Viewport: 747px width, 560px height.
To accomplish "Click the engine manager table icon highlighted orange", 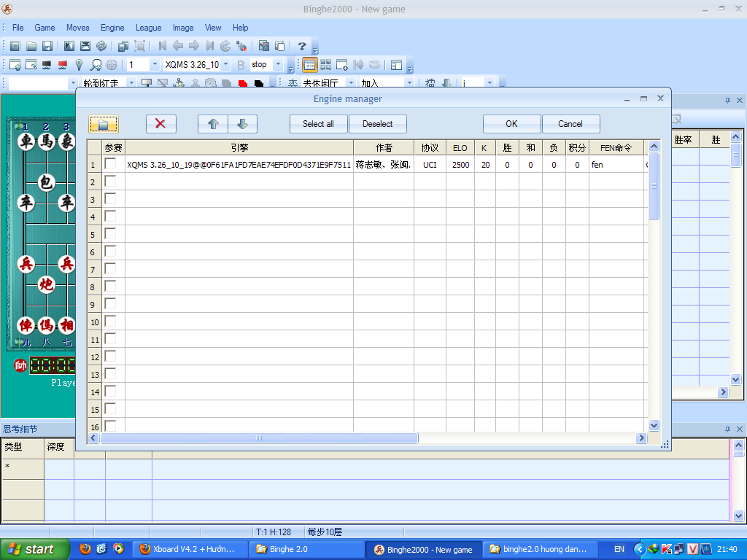I will 309,65.
